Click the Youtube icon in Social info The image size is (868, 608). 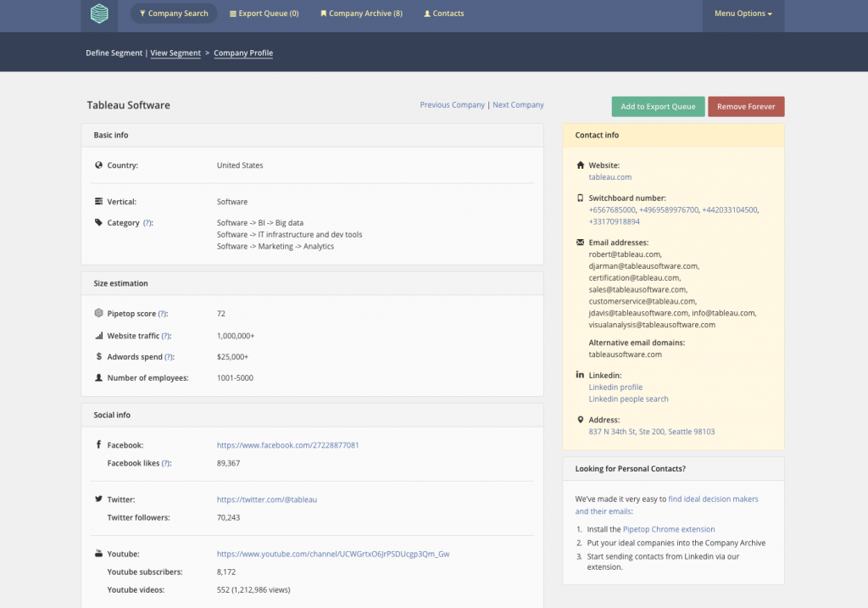point(98,553)
